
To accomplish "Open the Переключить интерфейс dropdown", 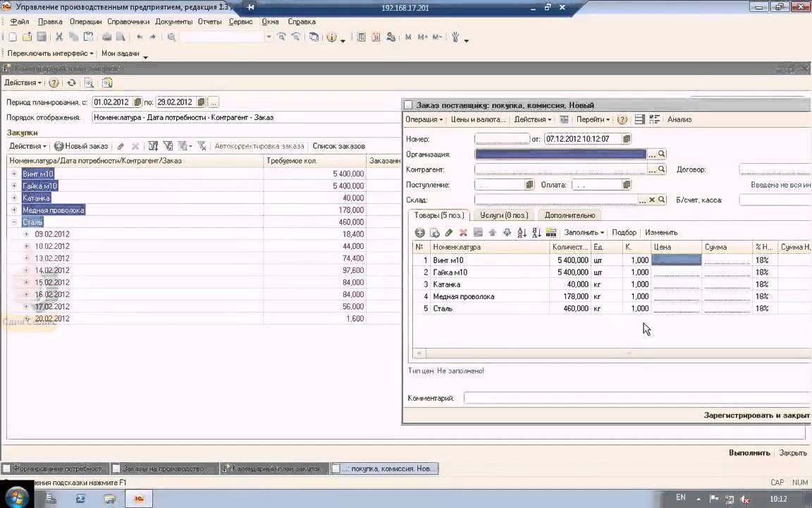I will pos(50,54).
